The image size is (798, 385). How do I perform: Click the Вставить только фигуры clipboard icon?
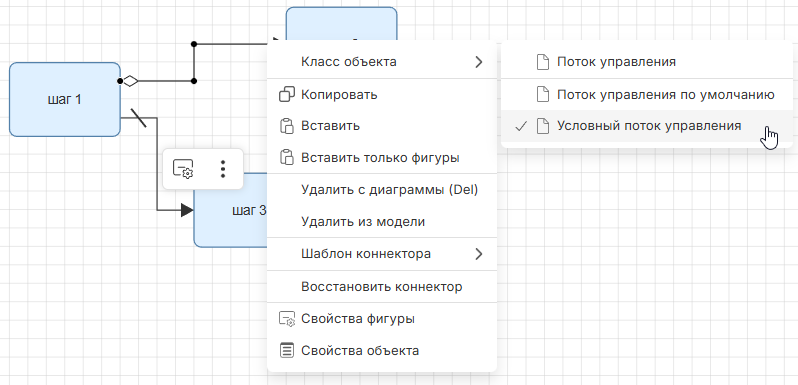(x=288, y=157)
